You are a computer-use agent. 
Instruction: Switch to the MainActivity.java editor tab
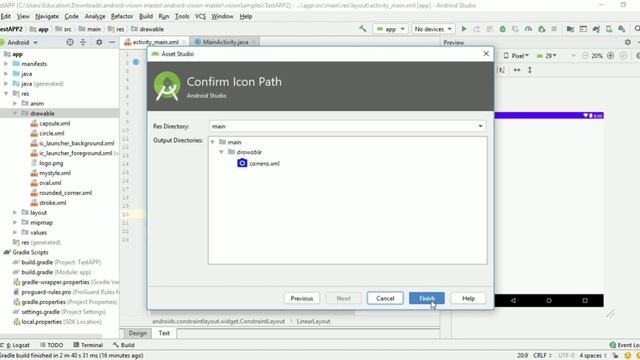[225, 42]
